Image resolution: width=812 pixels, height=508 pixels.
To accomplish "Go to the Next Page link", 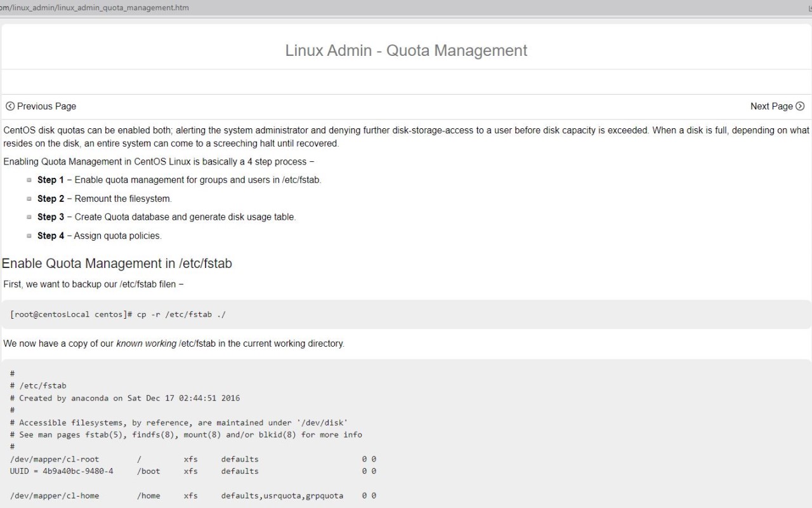I will [x=777, y=106].
